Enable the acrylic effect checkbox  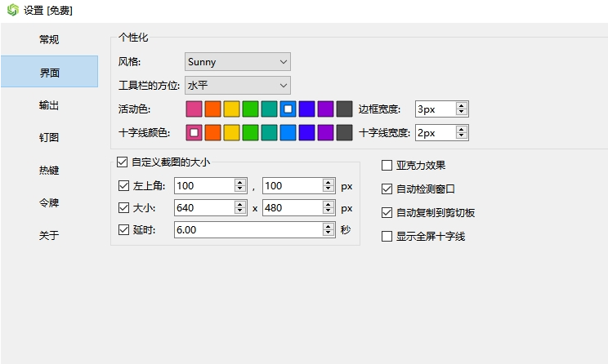387,166
